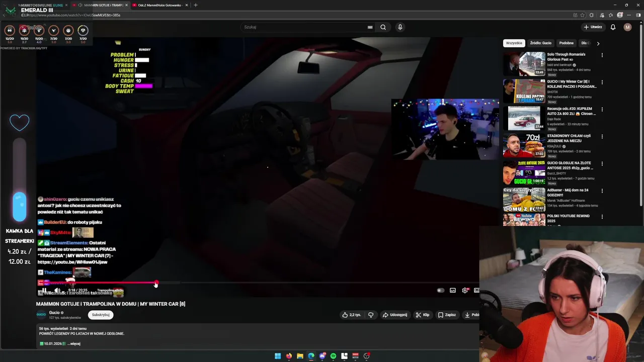Save the video with the Zapisz button

pos(447,315)
